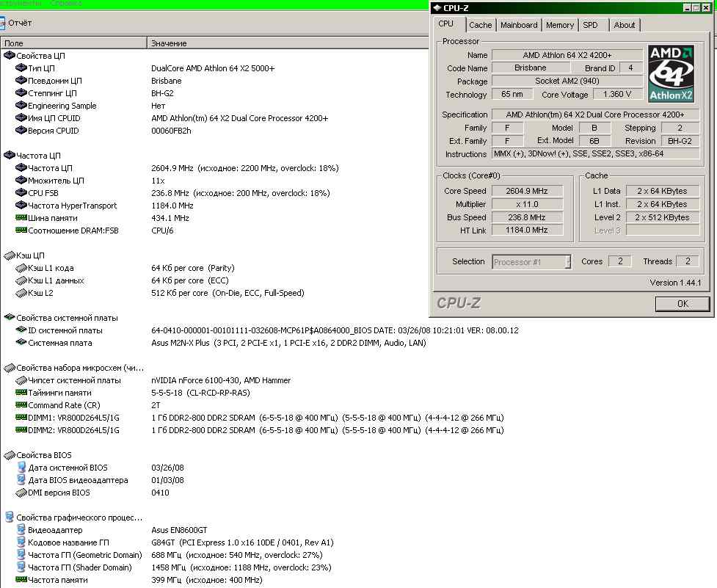Go to the About tab
The height and width of the screenshot is (588, 717).
pos(625,25)
